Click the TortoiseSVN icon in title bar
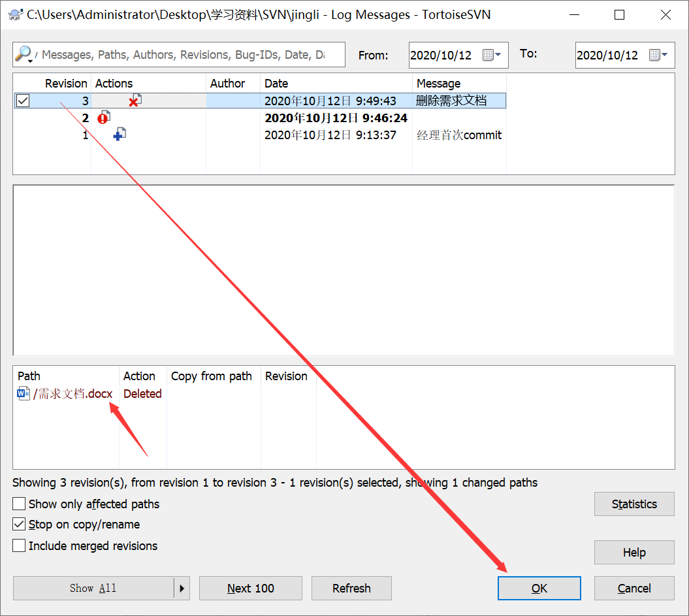This screenshot has width=689, height=616. (x=16, y=14)
